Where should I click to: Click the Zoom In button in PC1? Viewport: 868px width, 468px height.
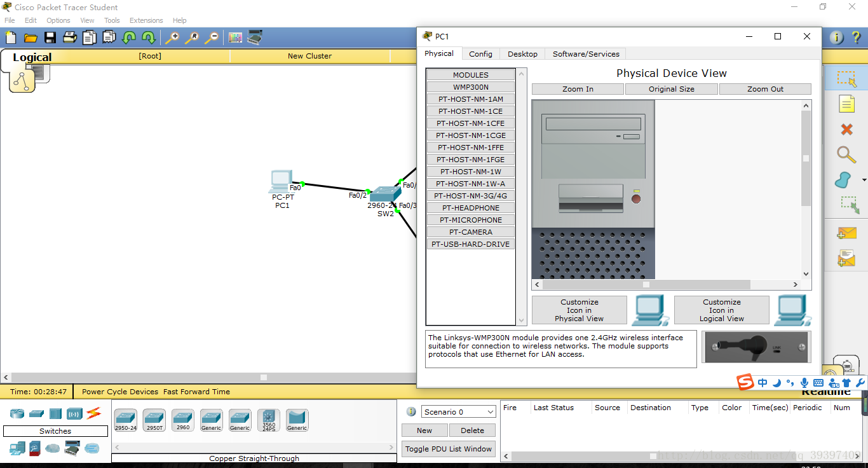pyautogui.click(x=578, y=89)
